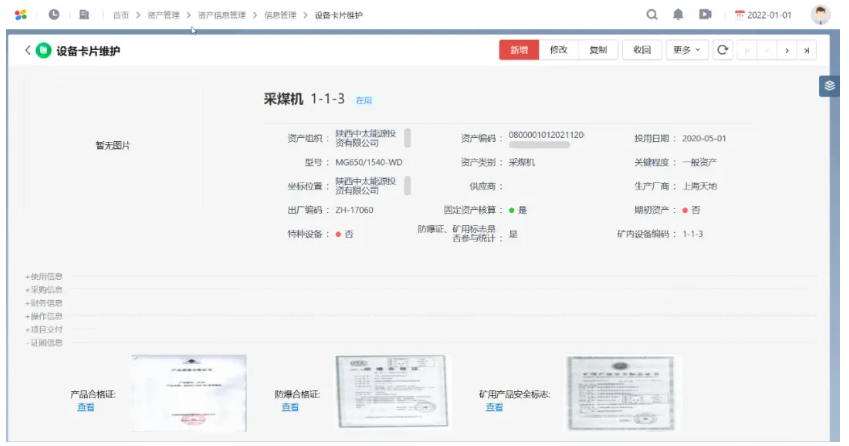Open the user avatar menu

tap(821, 15)
